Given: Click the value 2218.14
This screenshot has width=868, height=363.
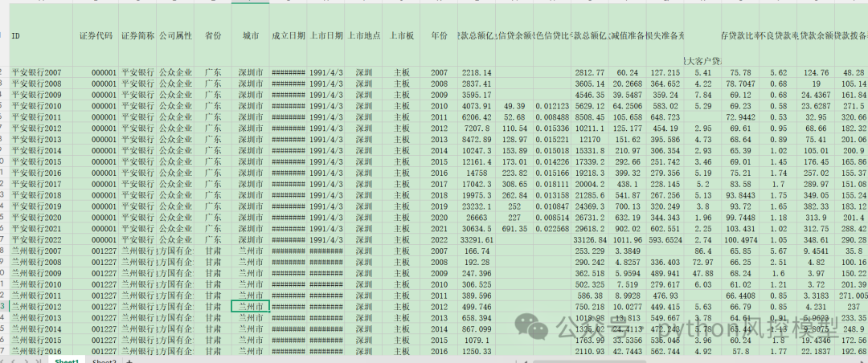Looking at the screenshot, I should [x=477, y=72].
